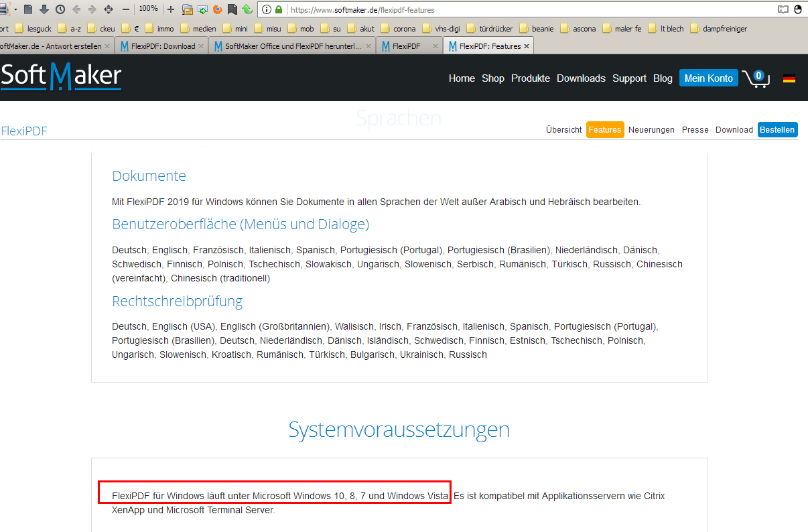Open Blog in site navigation
Screen dimensions: 808x532
point(663,78)
